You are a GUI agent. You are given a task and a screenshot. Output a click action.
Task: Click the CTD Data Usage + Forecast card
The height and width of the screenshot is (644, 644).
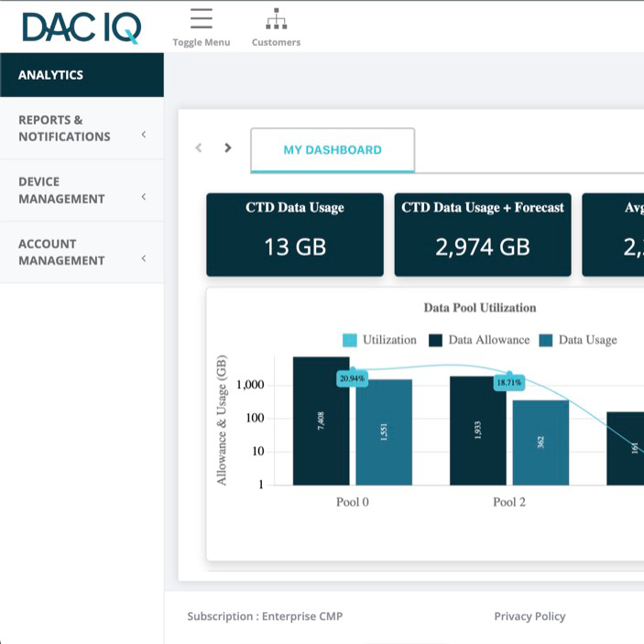483,235
